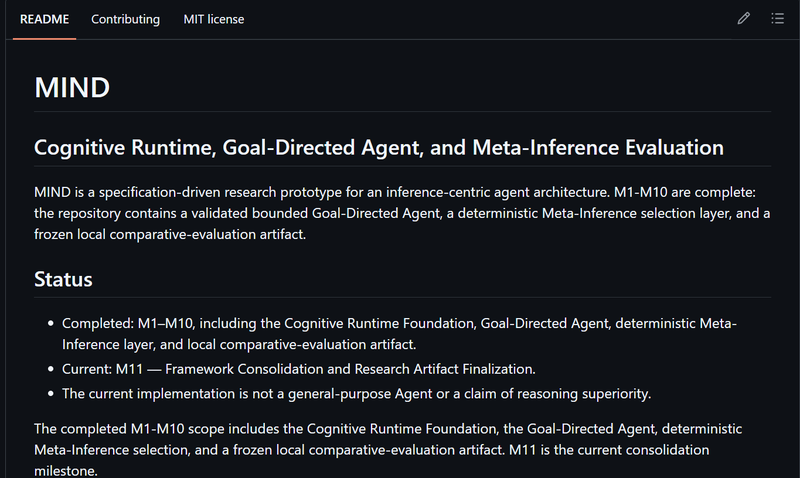Viewport: 800px width, 478px height.
Task: Switch to the README tab
Action: coord(44,19)
